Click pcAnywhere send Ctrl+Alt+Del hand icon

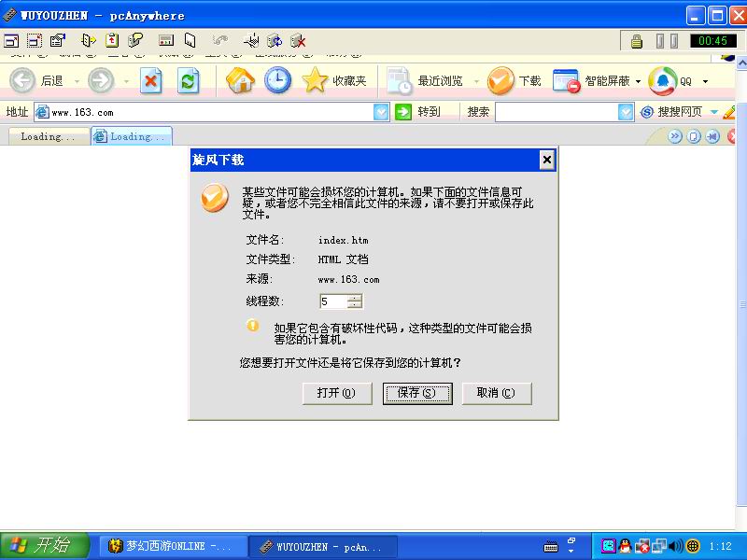pyautogui.click(x=251, y=41)
